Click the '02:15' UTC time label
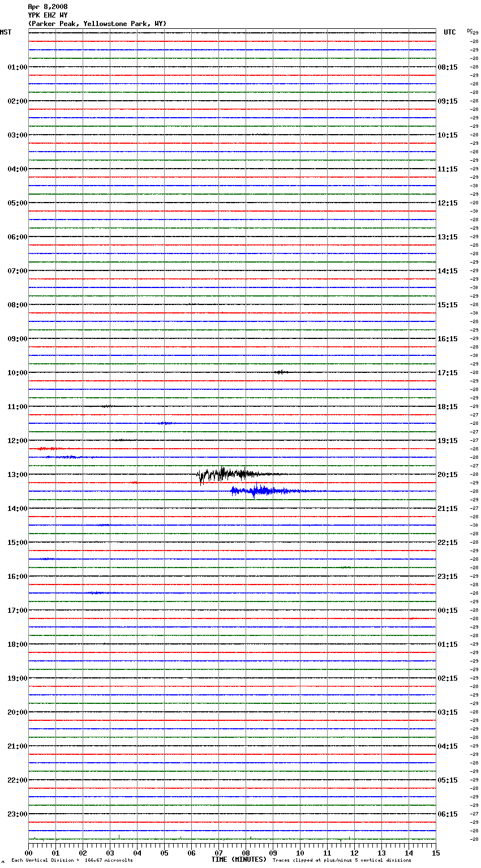Screen dimensions: 481x868 pyautogui.click(x=448, y=678)
